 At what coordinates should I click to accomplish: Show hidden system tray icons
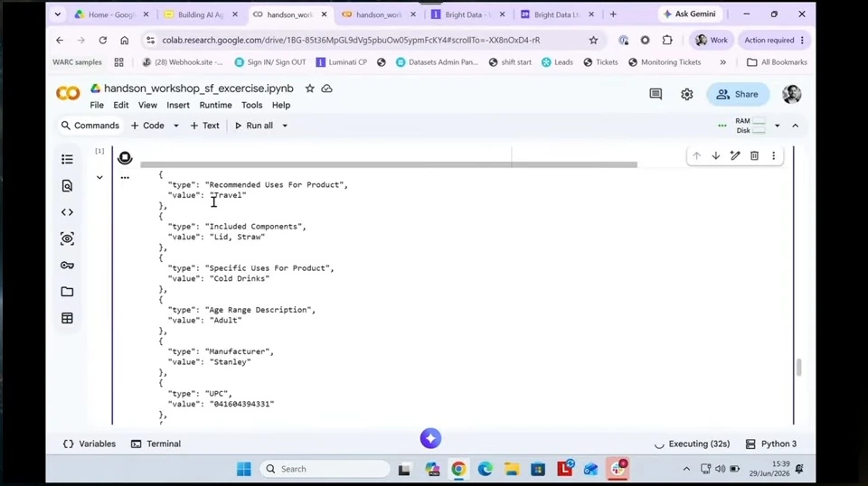tap(686, 469)
